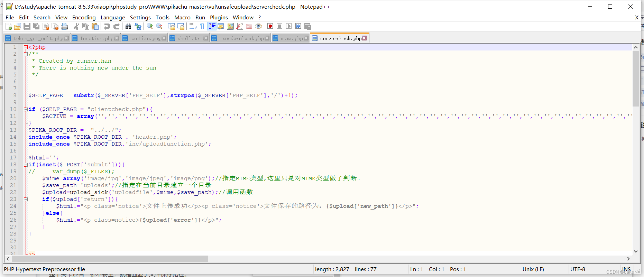Click the Save All icon
This screenshot has height=277, width=644.
coord(36,26)
